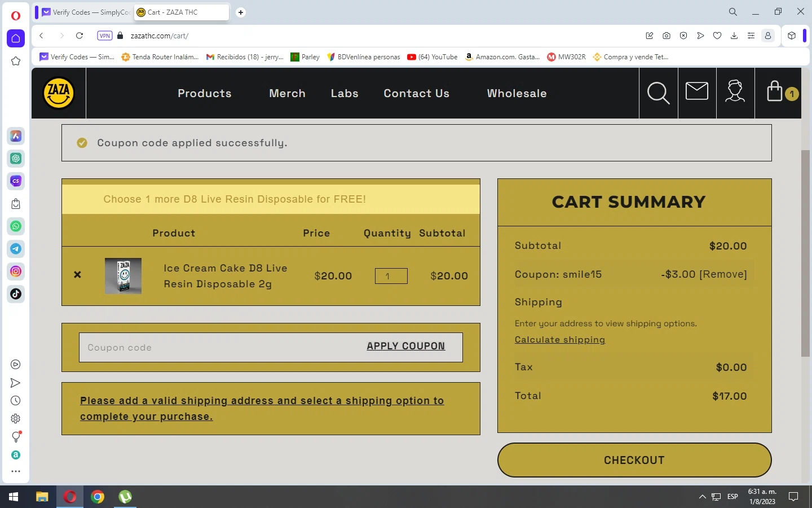The width and height of the screenshot is (812, 508).
Task: Remove the smile15 coupon
Action: click(x=723, y=274)
